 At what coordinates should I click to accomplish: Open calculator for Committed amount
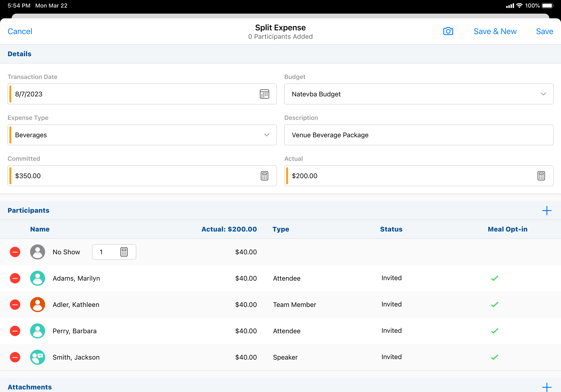(264, 176)
